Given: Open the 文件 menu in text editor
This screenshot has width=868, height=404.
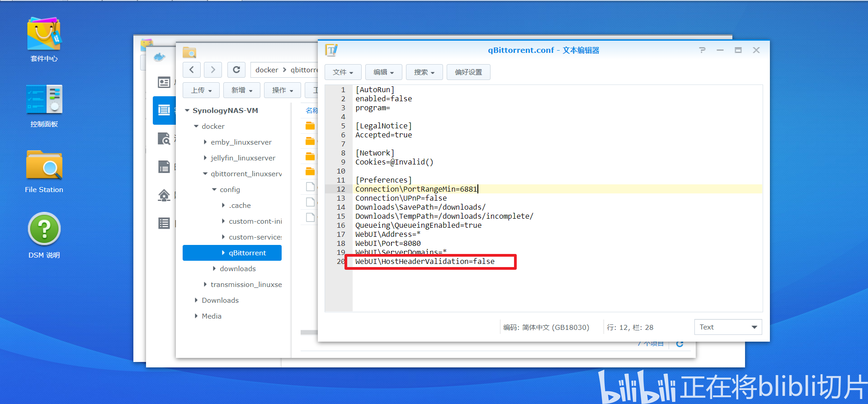Looking at the screenshot, I should coord(343,72).
